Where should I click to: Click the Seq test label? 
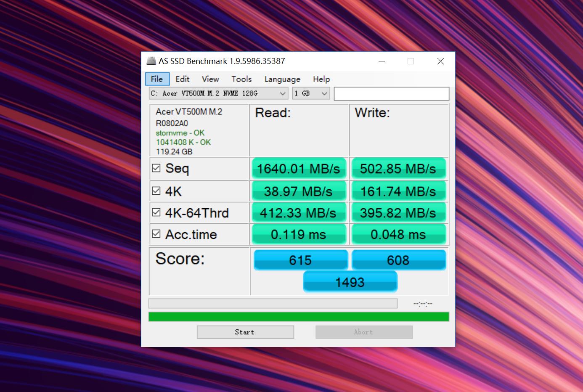177,169
